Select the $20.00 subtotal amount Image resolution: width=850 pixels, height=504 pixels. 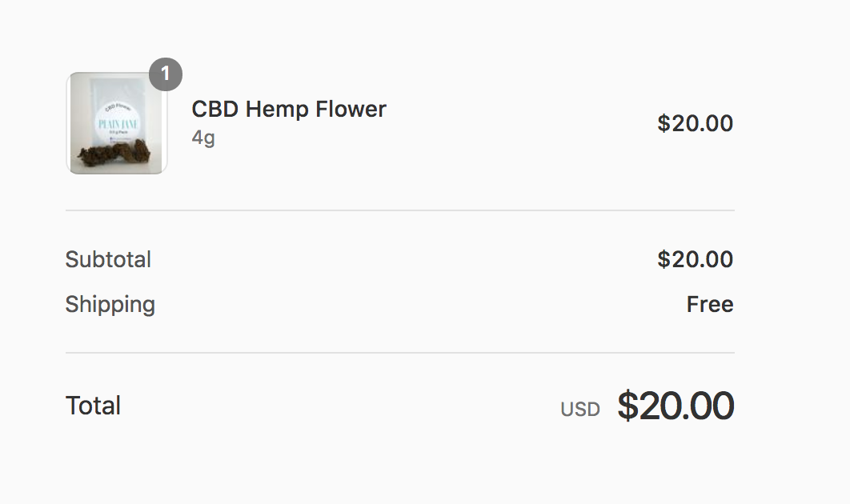coord(695,259)
